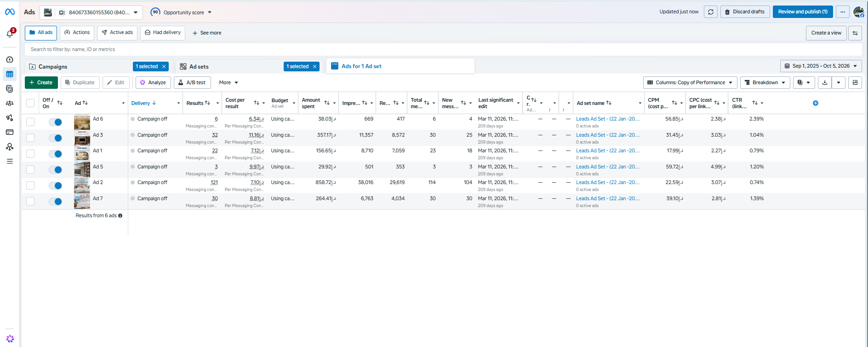Toggle Ad 6 off
Viewport: 868px width, 347px height.
[56, 122]
